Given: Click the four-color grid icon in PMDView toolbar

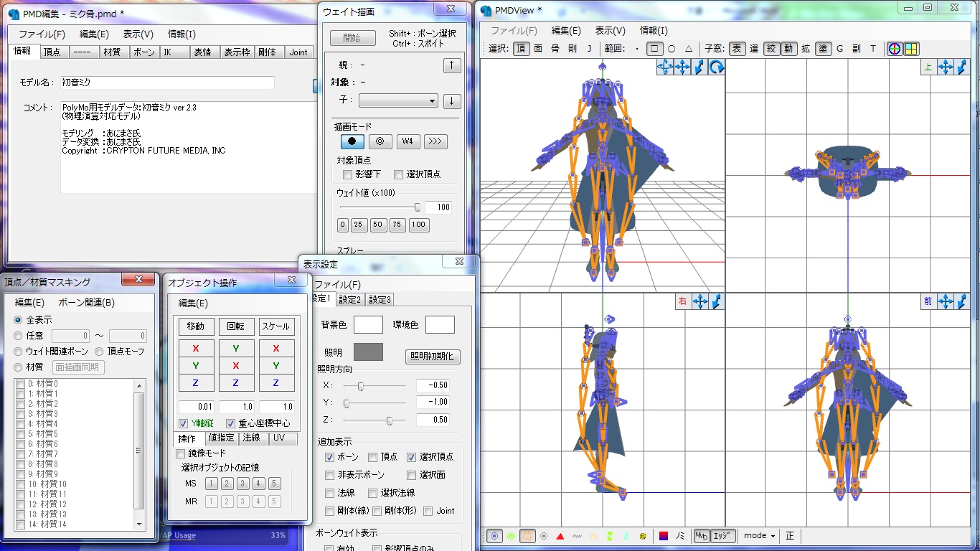Looking at the screenshot, I should (x=911, y=49).
